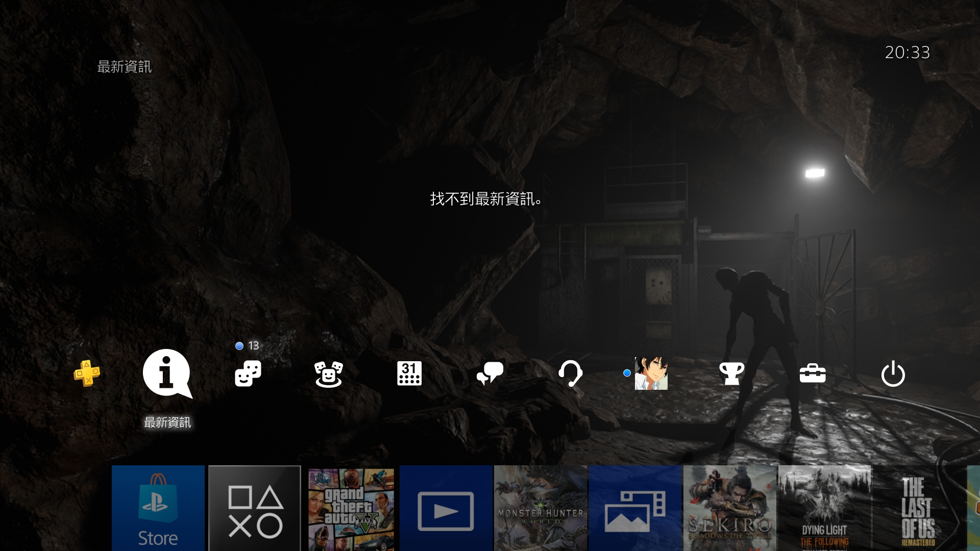Viewport: 980px width, 551px height.
Task: Launch the Sekiro game tile
Action: (x=730, y=508)
